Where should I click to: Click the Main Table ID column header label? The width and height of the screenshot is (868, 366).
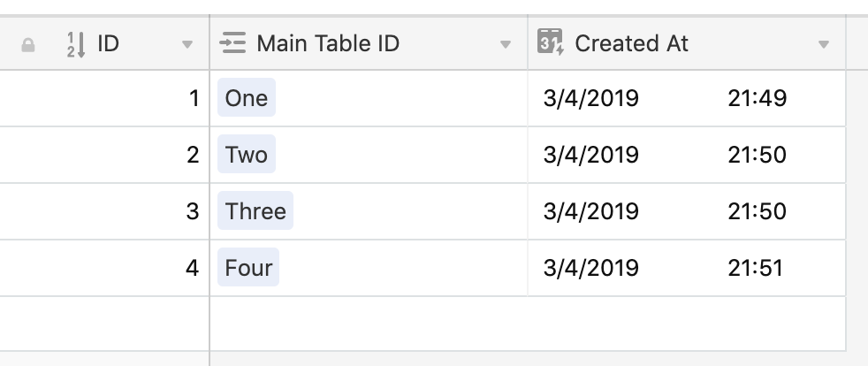(328, 43)
